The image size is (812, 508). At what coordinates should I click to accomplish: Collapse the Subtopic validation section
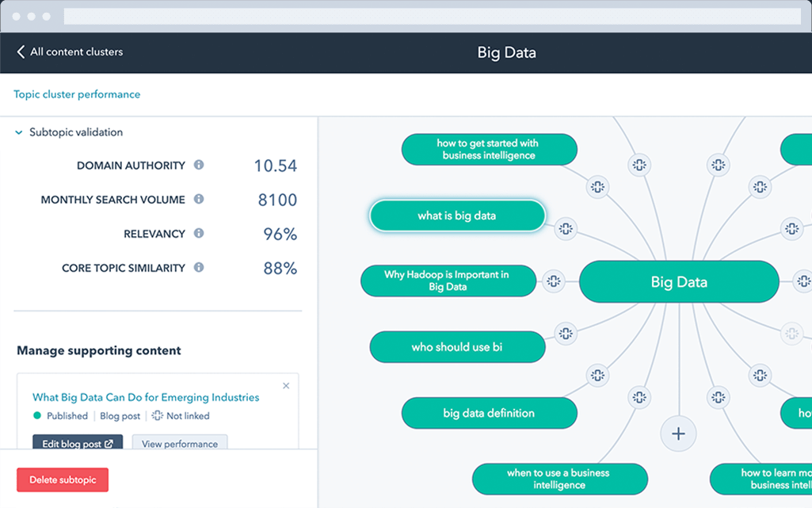click(19, 133)
